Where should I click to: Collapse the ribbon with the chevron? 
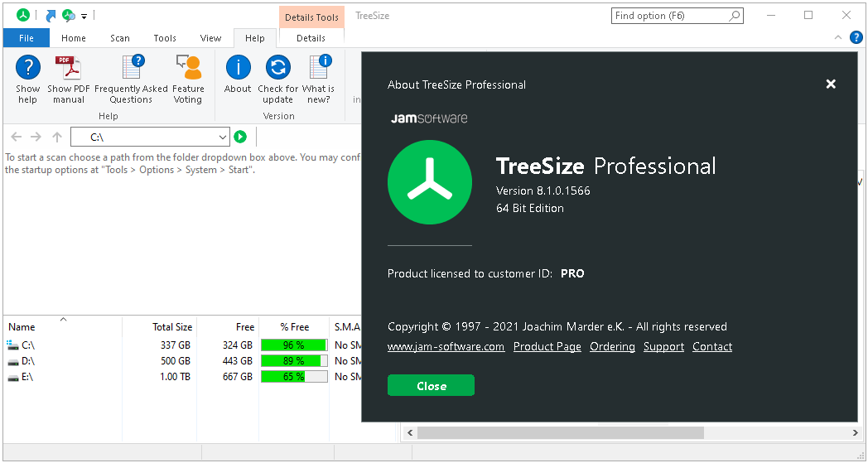click(x=838, y=37)
